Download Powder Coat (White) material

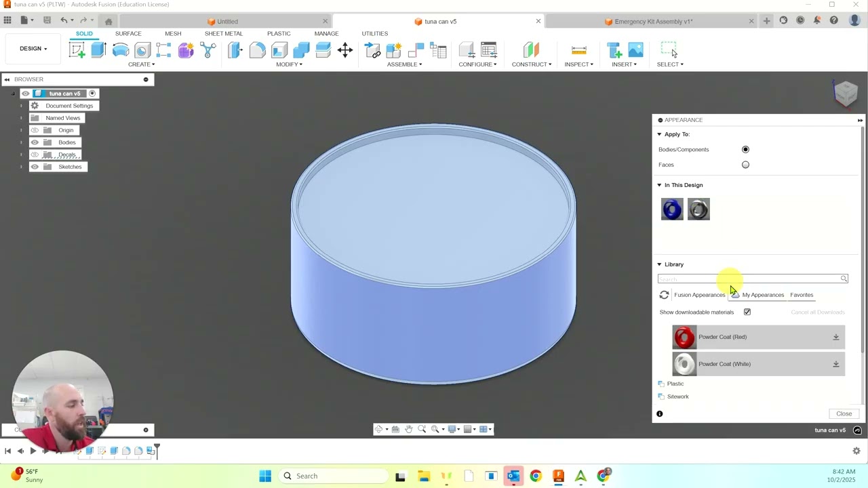(836, 364)
